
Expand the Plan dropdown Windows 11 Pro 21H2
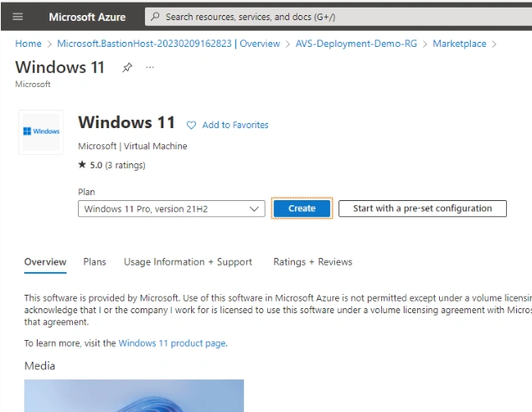(172, 209)
